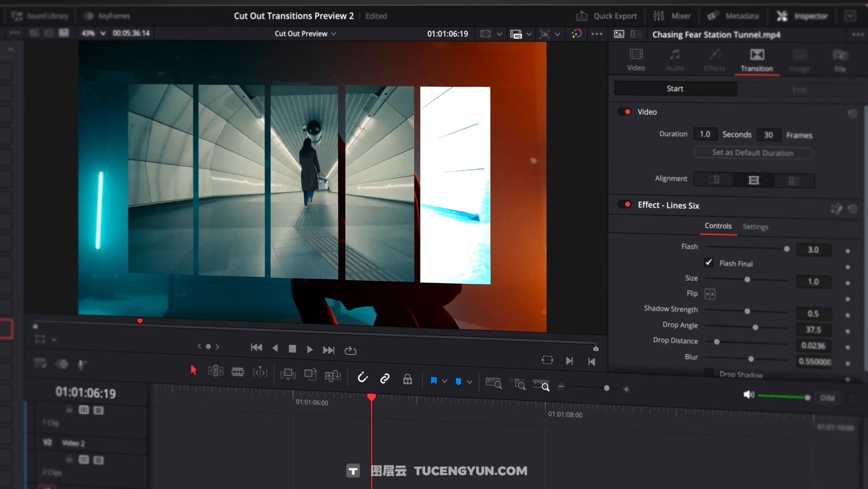868x489 pixels.
Task: Toggle off Effect - Lines Six
Action: [x=625, y=205]
